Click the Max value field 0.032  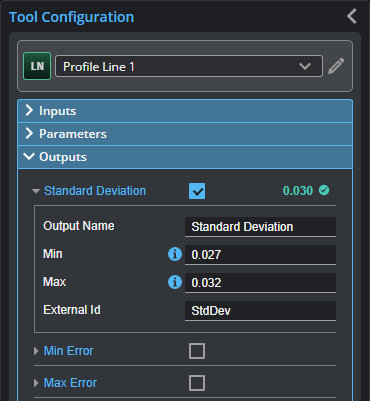pos(260,283)
